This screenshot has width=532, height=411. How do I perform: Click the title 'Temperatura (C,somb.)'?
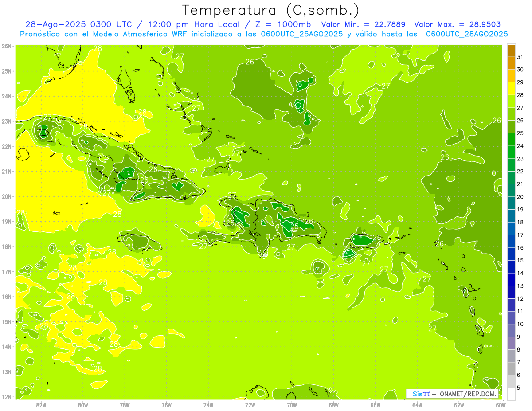[271, 10]
